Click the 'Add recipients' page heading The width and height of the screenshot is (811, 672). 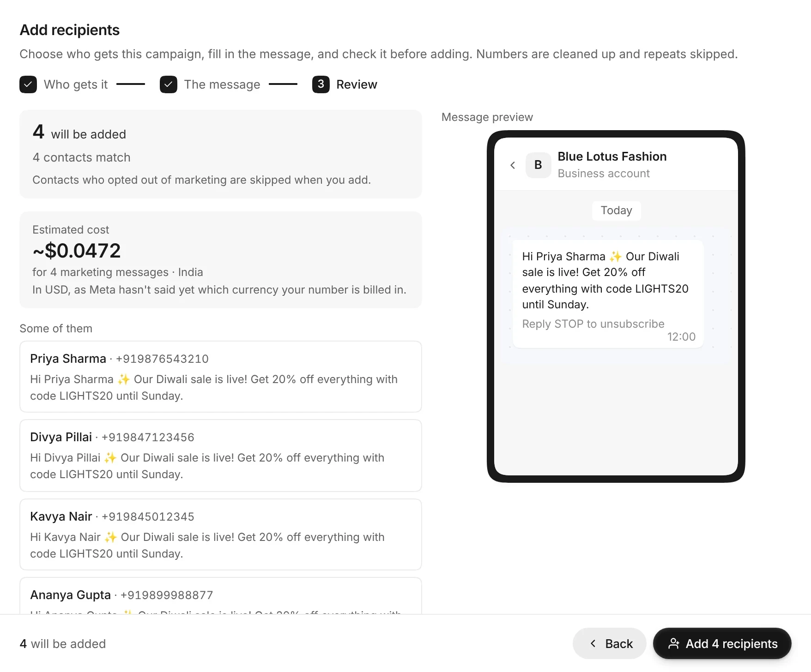(x=70, y=30)
